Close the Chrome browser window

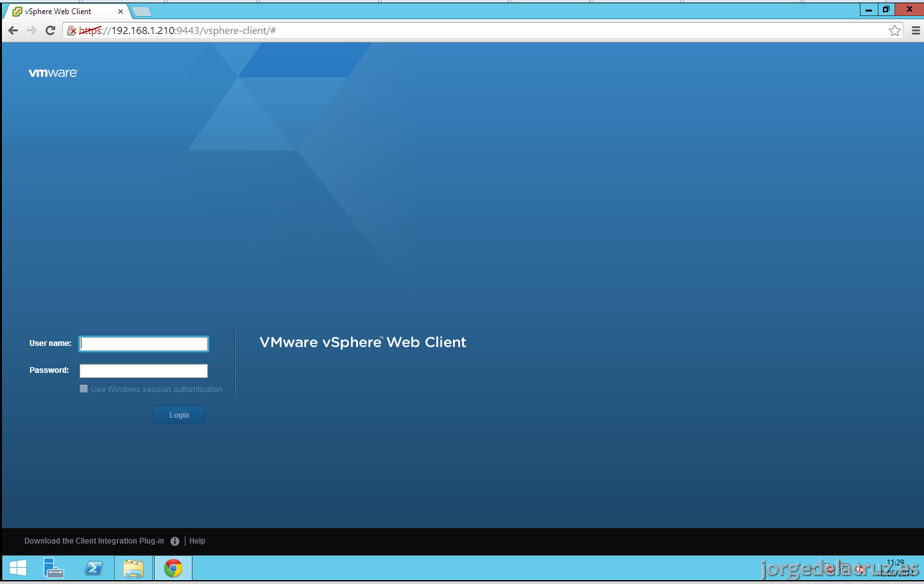click(909, 10)
